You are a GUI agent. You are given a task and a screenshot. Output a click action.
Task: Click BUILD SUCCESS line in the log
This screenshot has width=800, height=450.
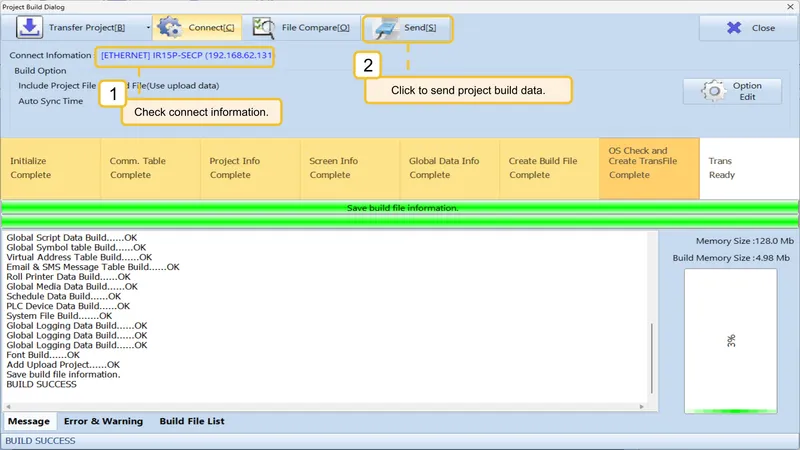pos(41,384)
